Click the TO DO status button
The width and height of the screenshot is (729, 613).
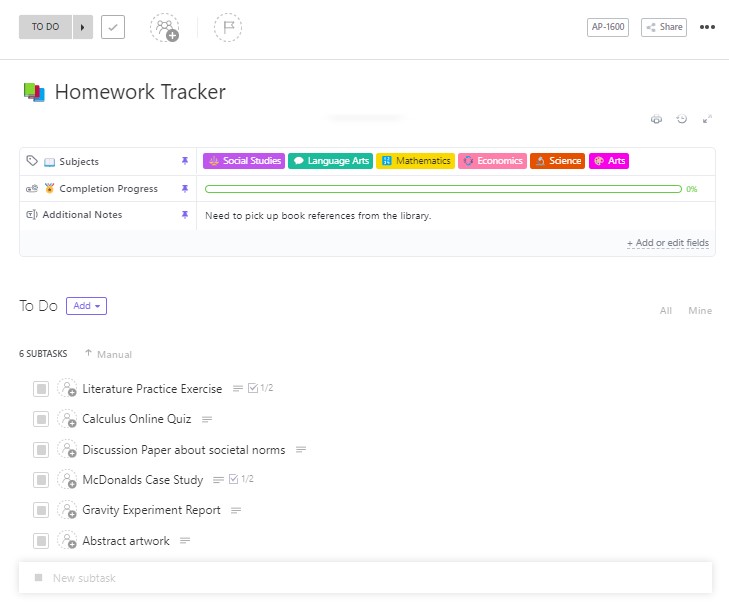tap(45, 27)
